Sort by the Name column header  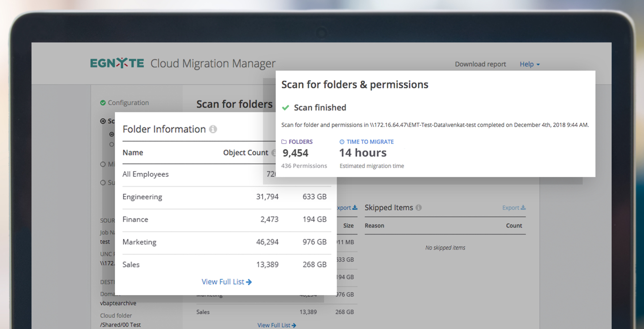[133, 153]
